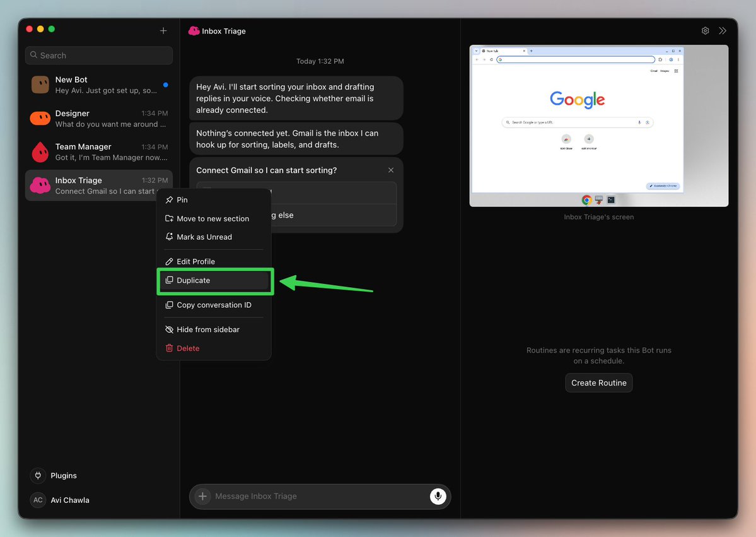Click the plus attachment icon in the message field

click(202, 496)
